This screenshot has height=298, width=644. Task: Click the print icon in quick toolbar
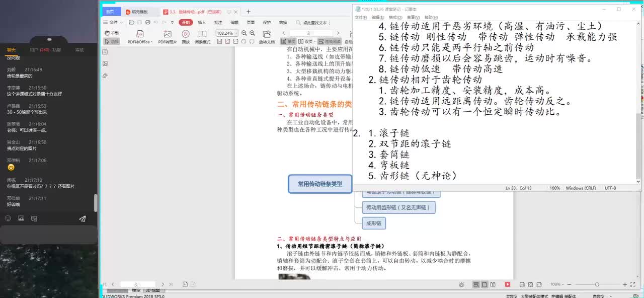pyautogui.click(x=148, y=23)
